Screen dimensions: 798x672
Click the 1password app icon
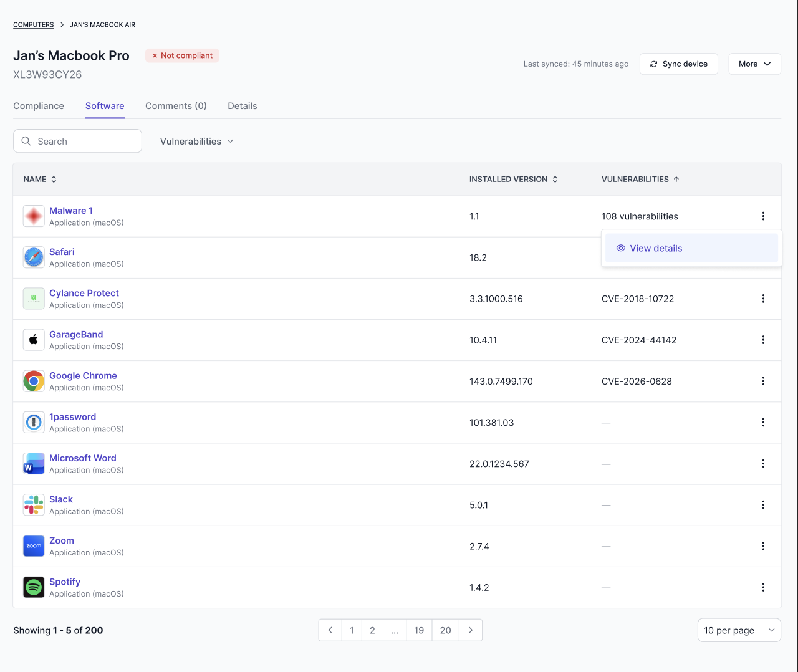coord(34,423)
